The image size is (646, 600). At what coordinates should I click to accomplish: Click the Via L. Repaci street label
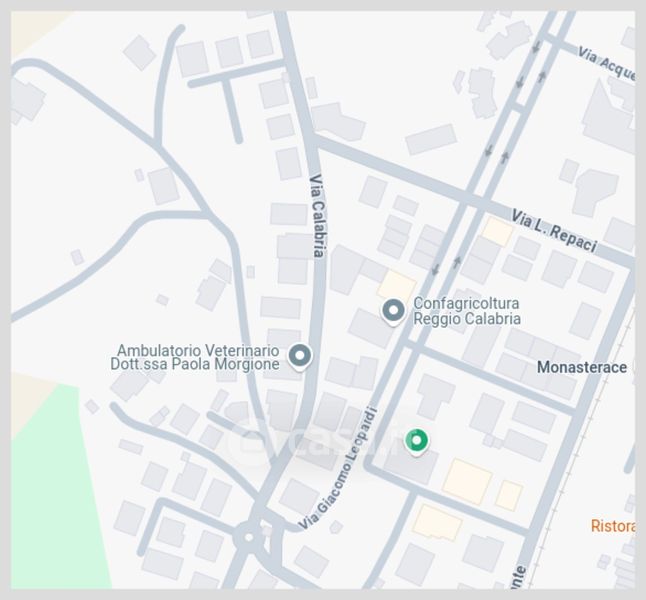(554, 231)
